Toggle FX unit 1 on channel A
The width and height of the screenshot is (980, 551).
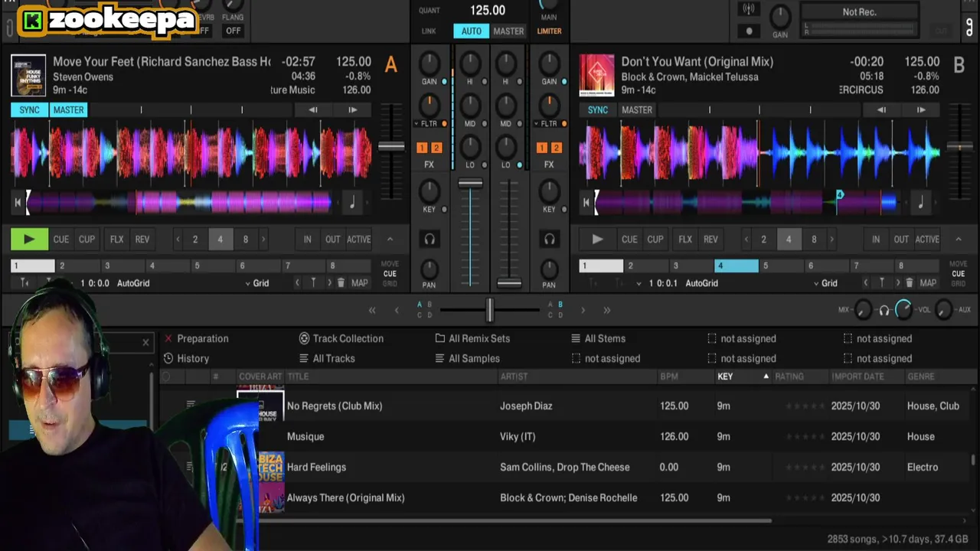tap(422, 148)
